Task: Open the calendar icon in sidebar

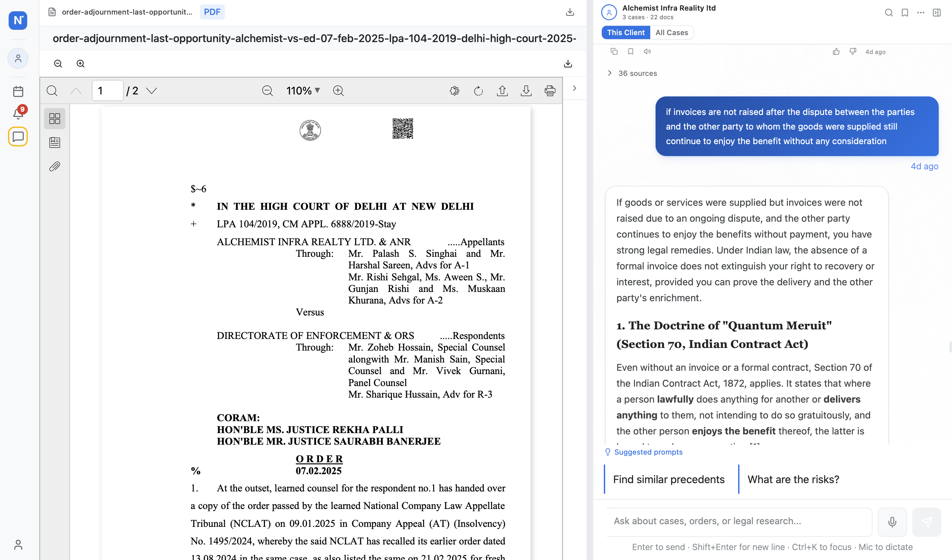Action: click(x=18, y=91)
